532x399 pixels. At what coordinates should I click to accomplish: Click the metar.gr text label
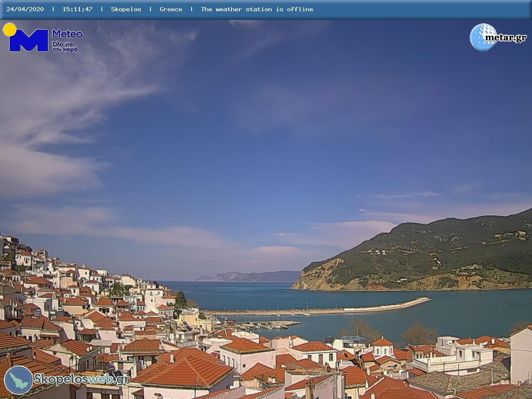506,38
